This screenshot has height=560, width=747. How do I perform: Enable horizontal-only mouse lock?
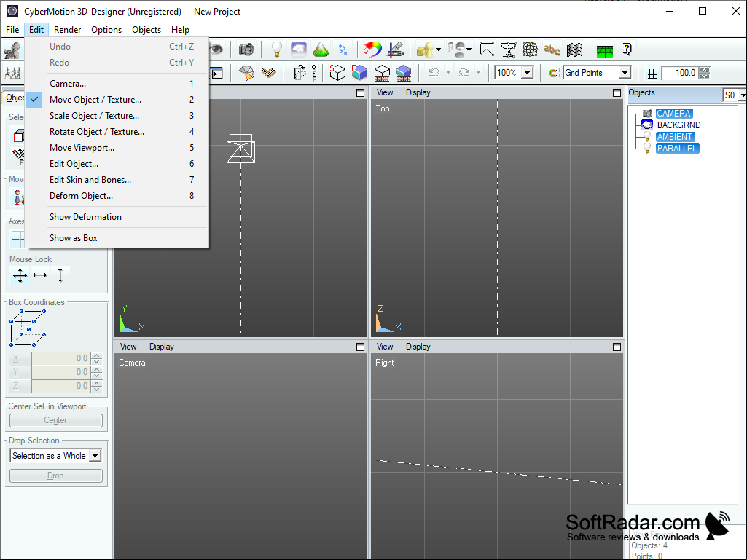tap(40, 275)
